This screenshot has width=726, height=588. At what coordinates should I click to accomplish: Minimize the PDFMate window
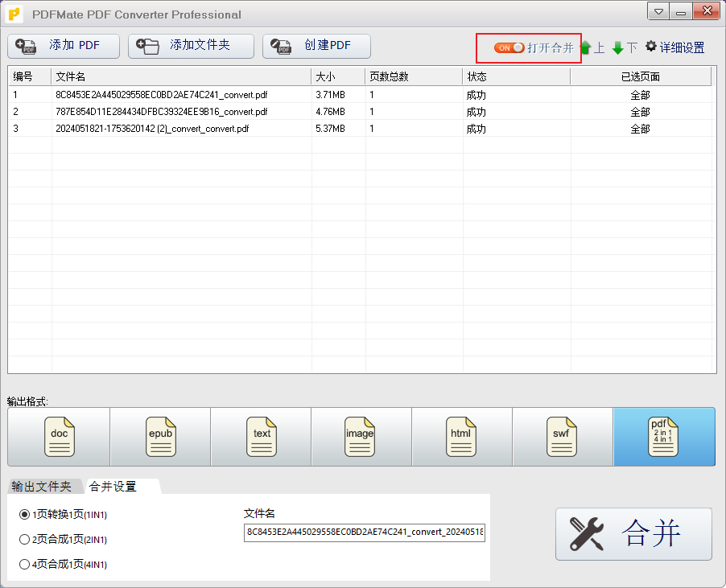(x=681, y=11)
